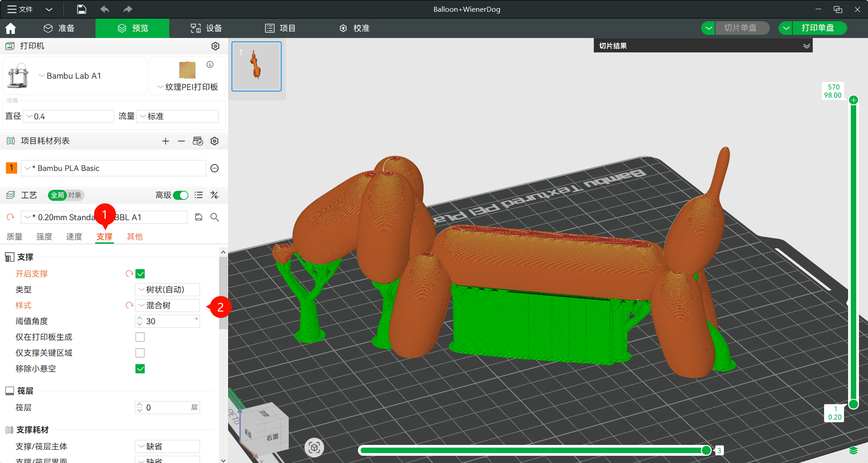The width and height of the screenshot is (868, 463).
Task: Select plate 1 thumbnail
Action: (257, 66)
